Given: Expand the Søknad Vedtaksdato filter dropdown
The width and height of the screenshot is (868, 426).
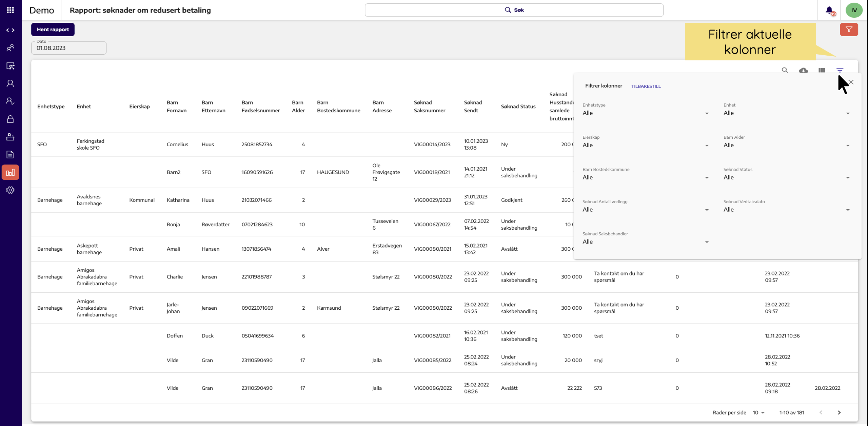Looking at the screenshot, I should click(787, 210).
